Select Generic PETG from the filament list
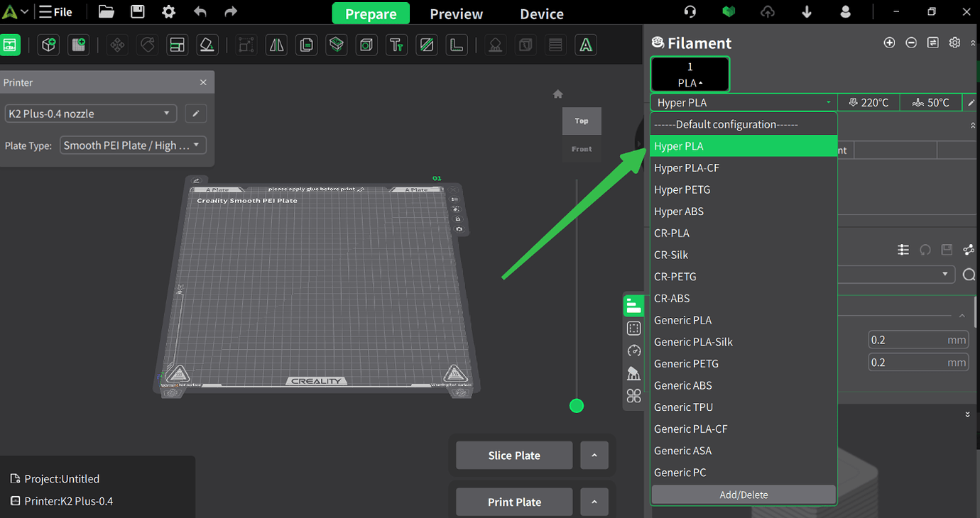Image resolution: width=980 pixels, height=518 pixels. (687, 363)
